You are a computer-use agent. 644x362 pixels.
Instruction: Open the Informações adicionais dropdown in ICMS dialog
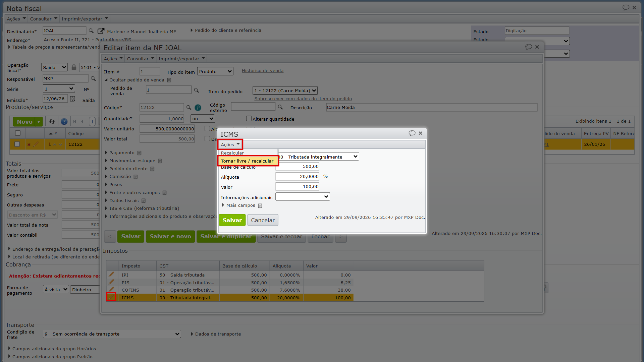point(303,197)
